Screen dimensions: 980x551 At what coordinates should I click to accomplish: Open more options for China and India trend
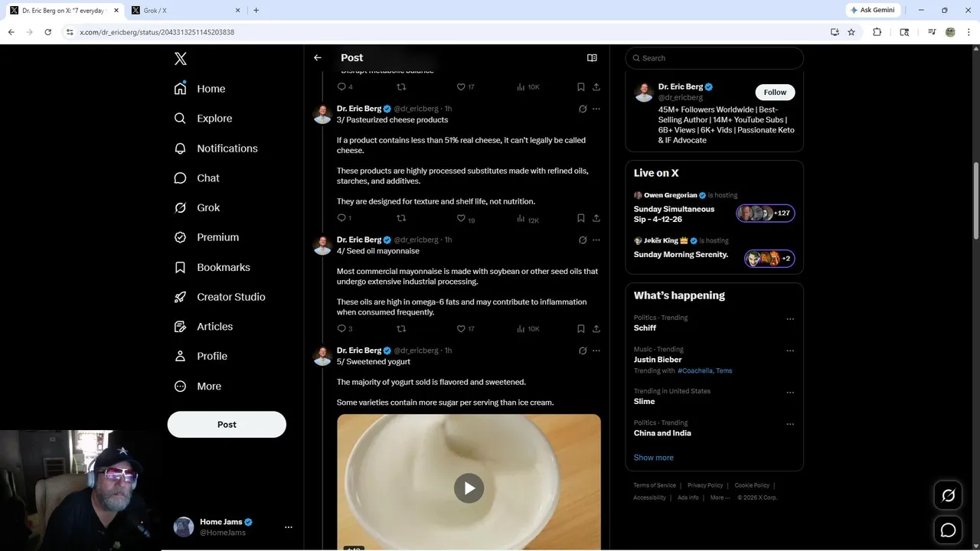tap(790, 424)
